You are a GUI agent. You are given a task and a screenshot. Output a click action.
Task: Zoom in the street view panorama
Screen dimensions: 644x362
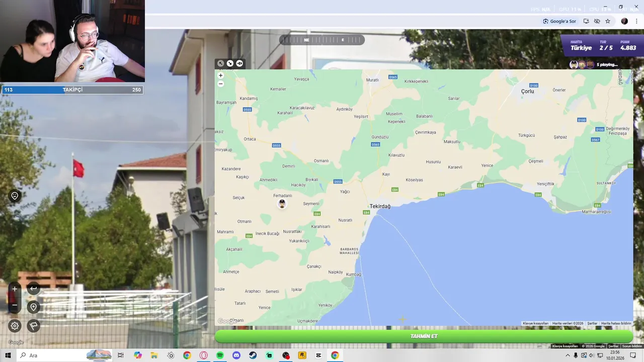pos(15,289)
